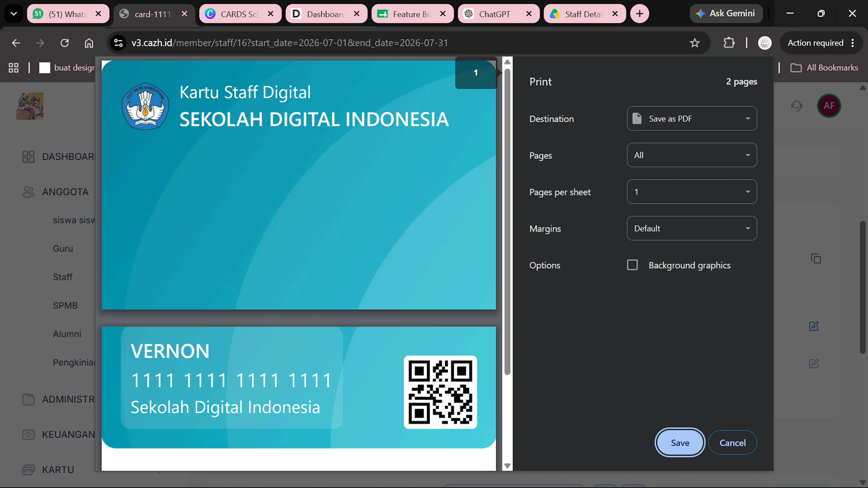The image size is (868, 488).
Task: Open the tab search dropdown arrow
Action: pos(14,14)
